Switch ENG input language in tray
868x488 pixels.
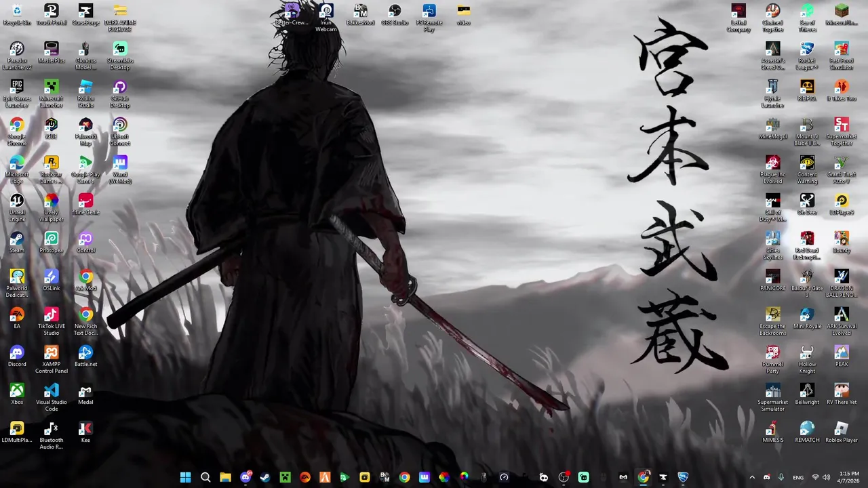(x=798, y=477)
